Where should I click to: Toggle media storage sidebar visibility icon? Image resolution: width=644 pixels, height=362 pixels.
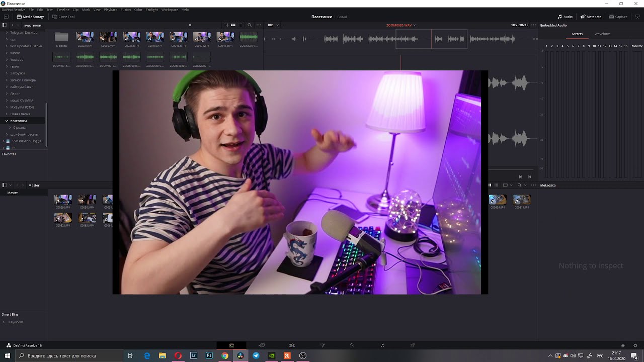tap(5, 25)
